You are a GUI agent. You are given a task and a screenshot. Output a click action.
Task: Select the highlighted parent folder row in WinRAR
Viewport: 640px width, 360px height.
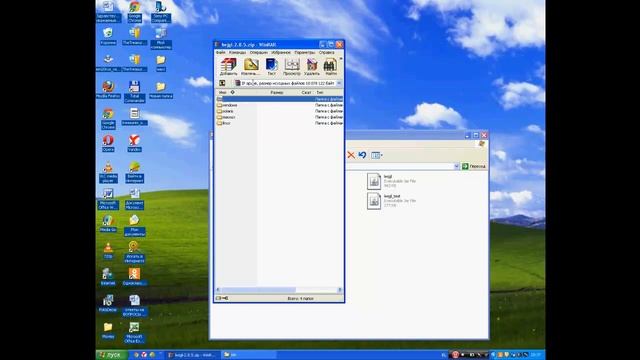[279, 99]
